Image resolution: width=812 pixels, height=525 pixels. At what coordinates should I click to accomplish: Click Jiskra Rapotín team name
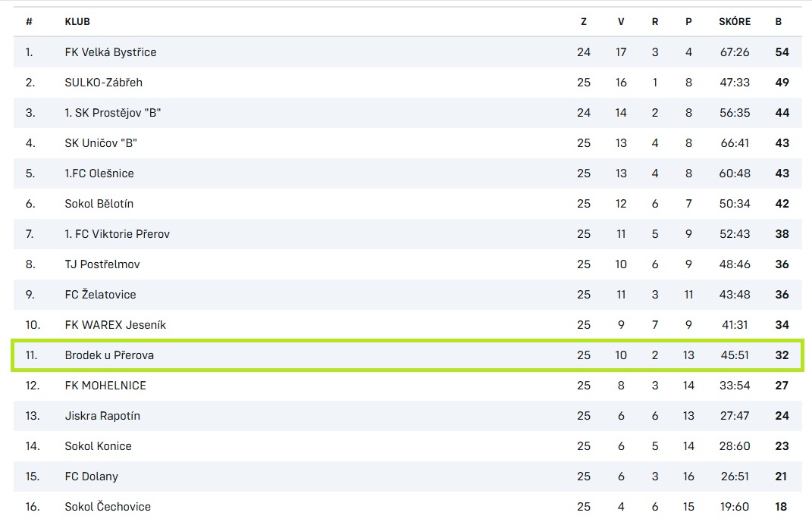pyautogui.click(x=102, y=416)
